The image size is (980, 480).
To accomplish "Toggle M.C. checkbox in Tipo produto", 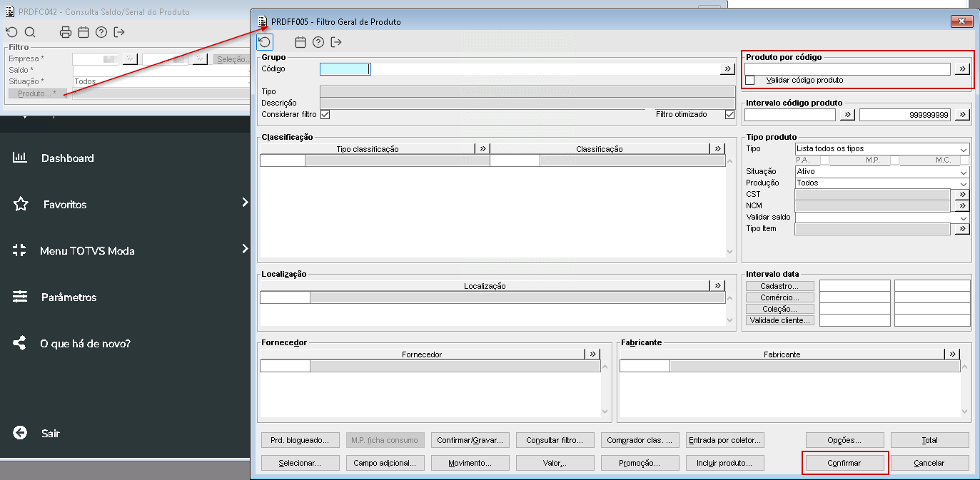I will (x=964, y=160).
